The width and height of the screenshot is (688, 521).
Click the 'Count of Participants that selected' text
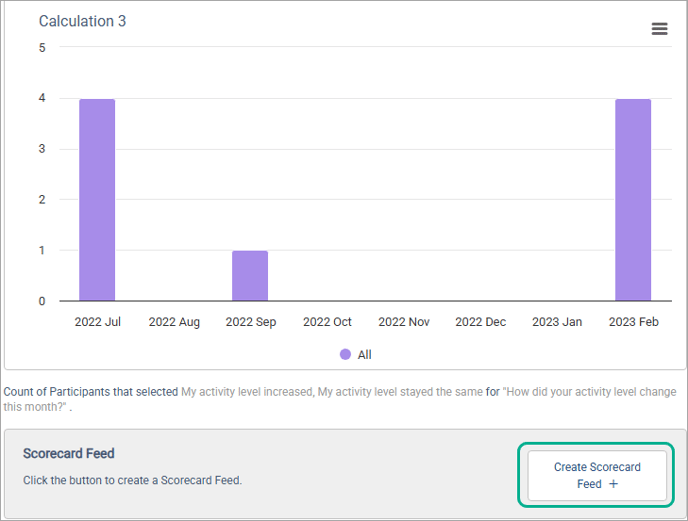91,392
